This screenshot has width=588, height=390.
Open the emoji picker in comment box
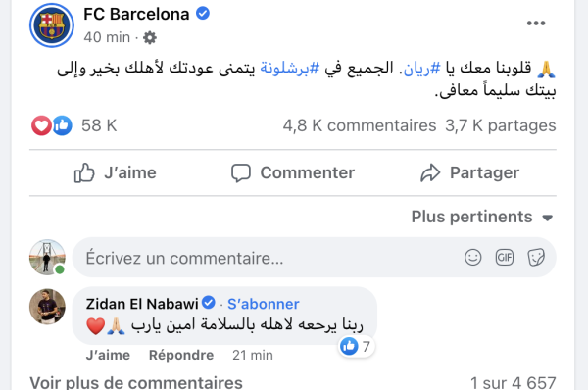tap(472, 258)
